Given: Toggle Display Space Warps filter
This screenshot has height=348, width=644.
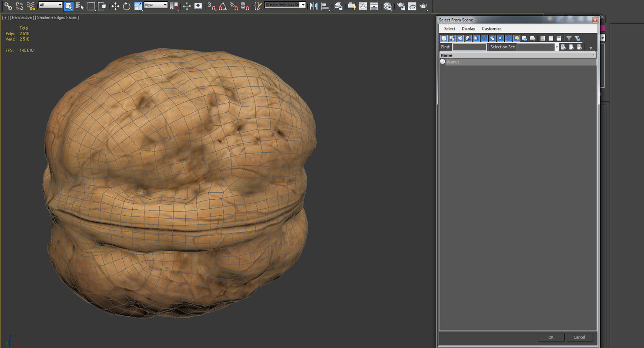Looking at the screenshot, I should click(x=484, y=38).
